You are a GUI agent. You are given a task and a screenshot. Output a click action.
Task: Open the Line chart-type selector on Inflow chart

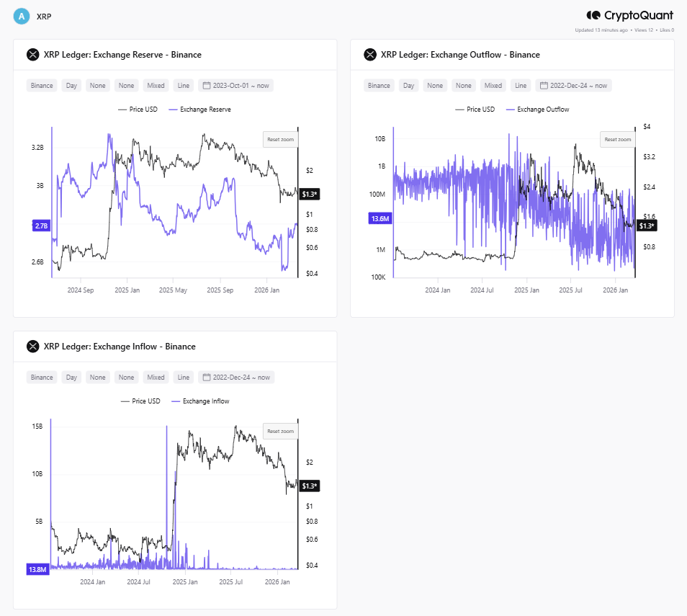pos(183,377)
